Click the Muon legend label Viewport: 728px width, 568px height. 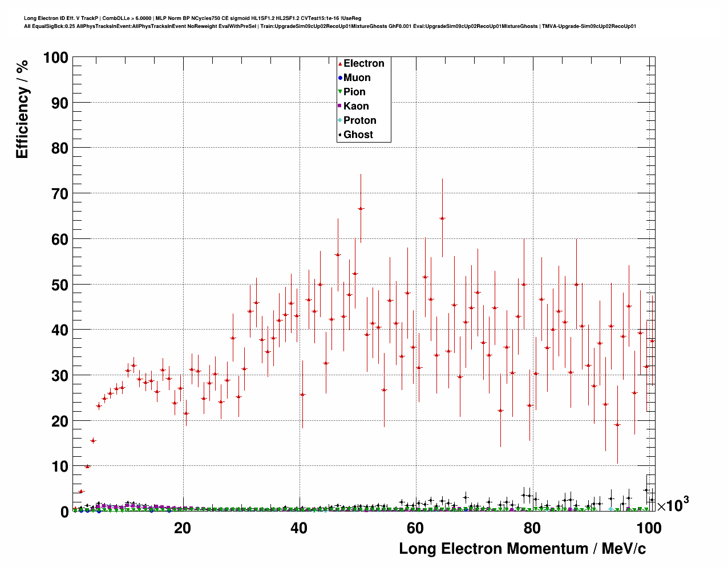click(357, 78)
